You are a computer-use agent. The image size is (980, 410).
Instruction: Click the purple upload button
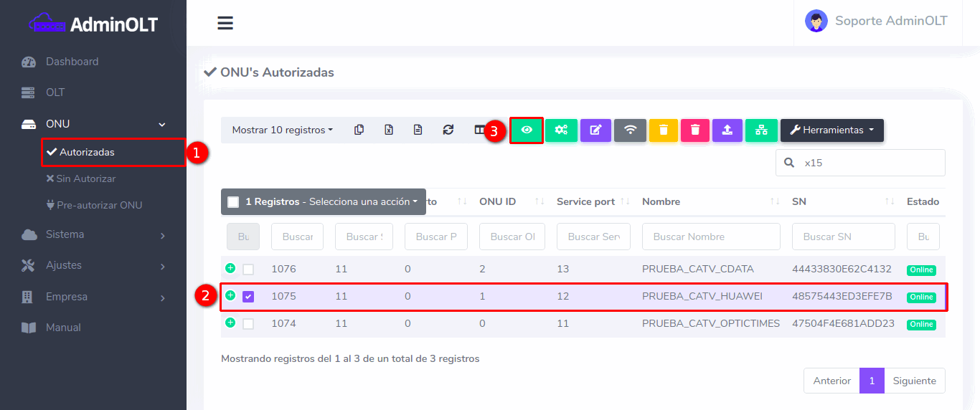[727, 130]
